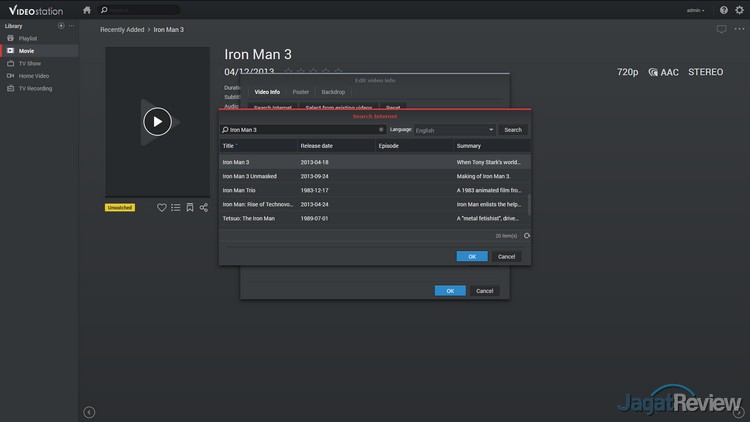The image size is (750, 422).
Task: Click the Video Station logo
Action: [35, 11]
